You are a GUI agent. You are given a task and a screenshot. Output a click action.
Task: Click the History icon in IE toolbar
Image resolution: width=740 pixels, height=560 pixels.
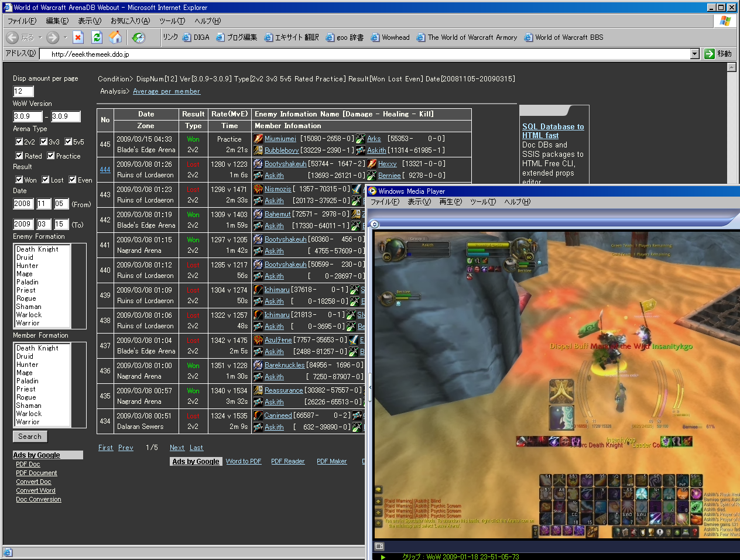139,37
